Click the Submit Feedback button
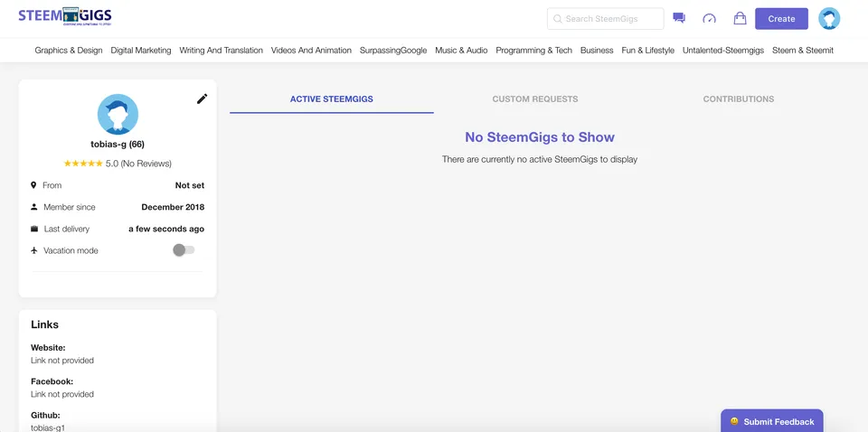Screen dimensions: 868x432 tap(771, 421)
